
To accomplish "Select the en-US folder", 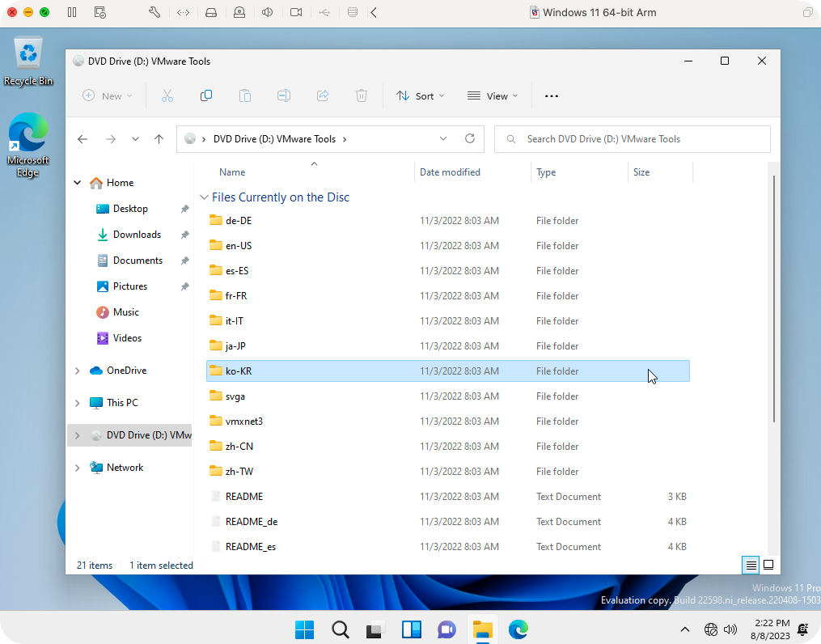I will click(x=447, y=246).
